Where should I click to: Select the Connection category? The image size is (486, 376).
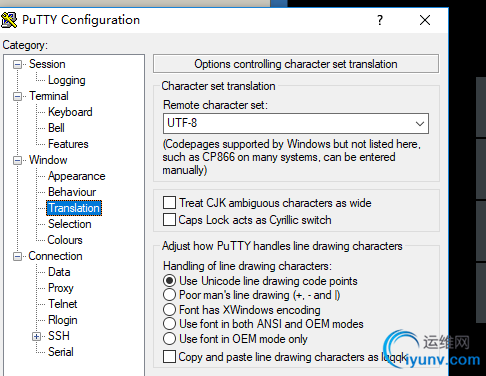55,256
